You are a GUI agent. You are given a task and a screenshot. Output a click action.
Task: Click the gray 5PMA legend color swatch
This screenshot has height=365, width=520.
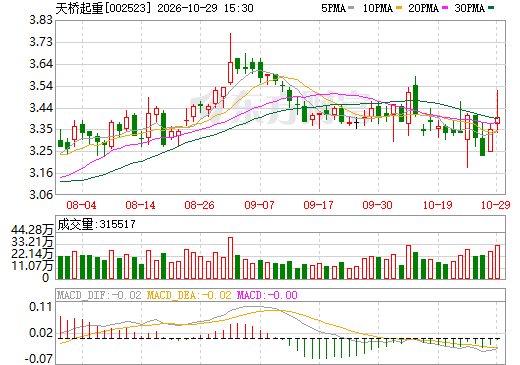tap(351, 8)
